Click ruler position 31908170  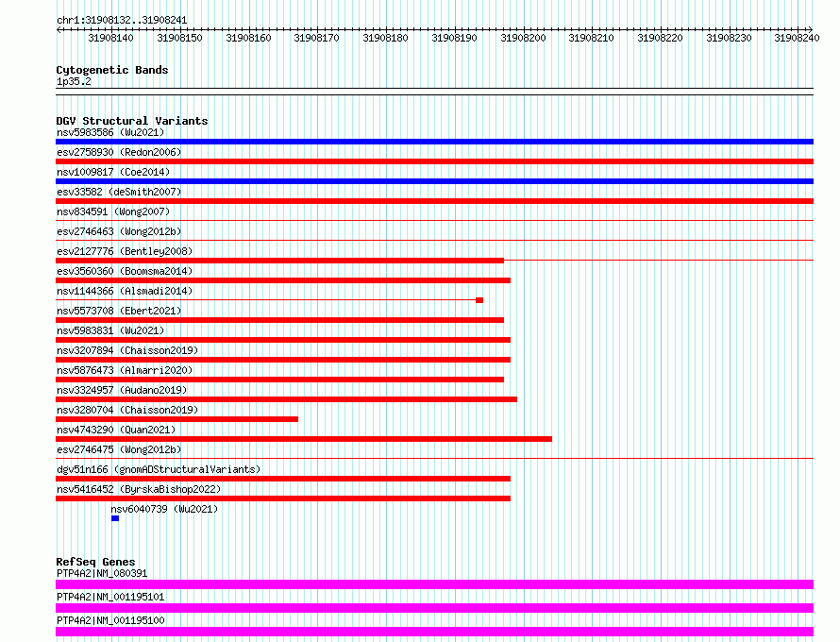click(x=316, y=38)
